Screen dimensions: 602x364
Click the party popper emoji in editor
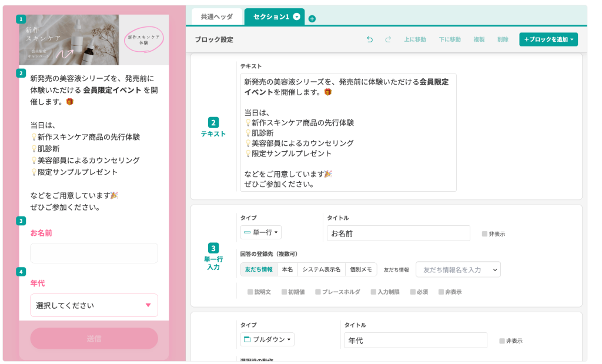[x=328, y=174]
